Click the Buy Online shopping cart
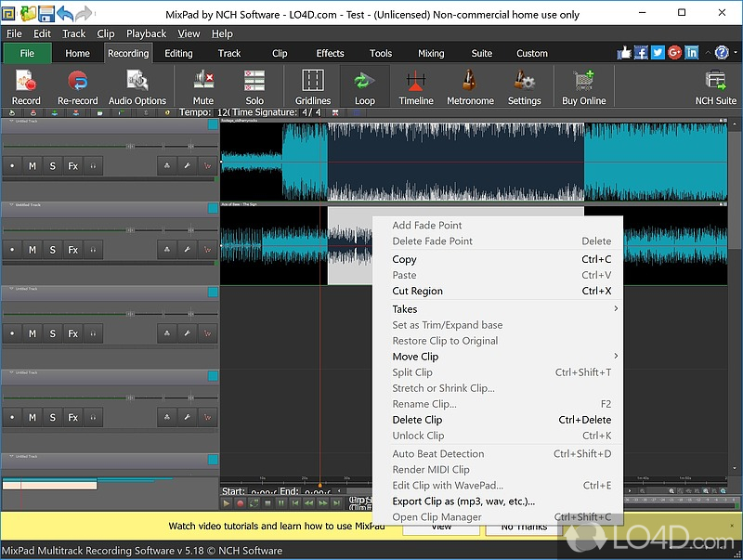Viewport: 743px width, 560px height. click(x=583, y=87)
